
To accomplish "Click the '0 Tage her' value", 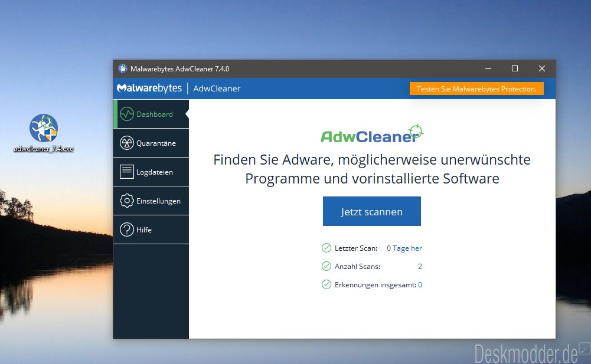I will coord(404,248).
